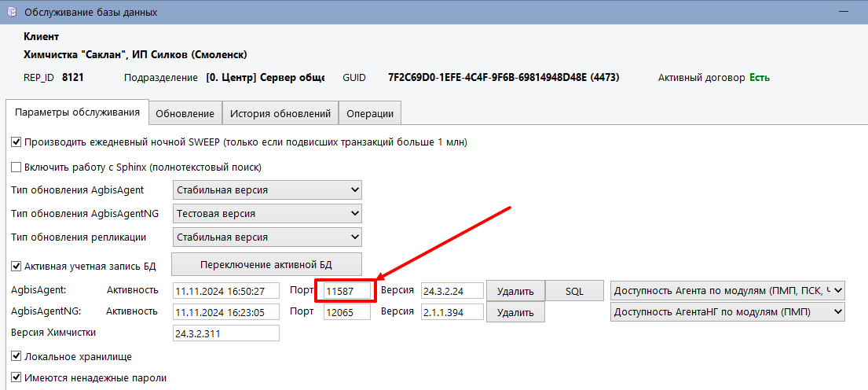Image resolution: width=868 pixels, height=390 pixels.
Task: Switch to the 'Обновление' tab
Action: click(x=185, y=113)
